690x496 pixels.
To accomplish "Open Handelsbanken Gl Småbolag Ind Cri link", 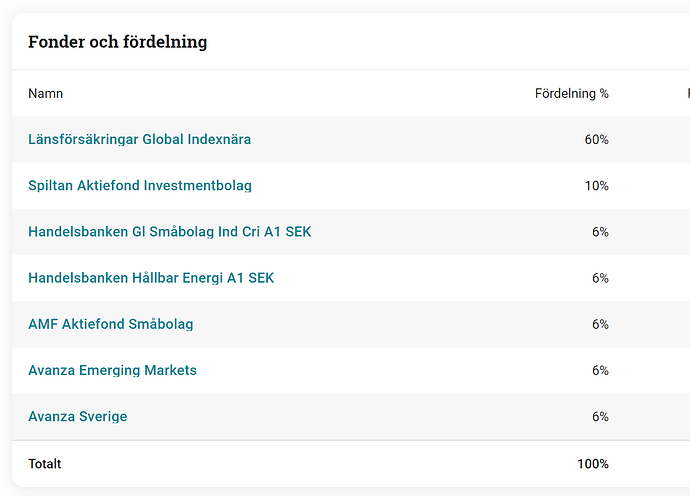I will tap(169, 232).
